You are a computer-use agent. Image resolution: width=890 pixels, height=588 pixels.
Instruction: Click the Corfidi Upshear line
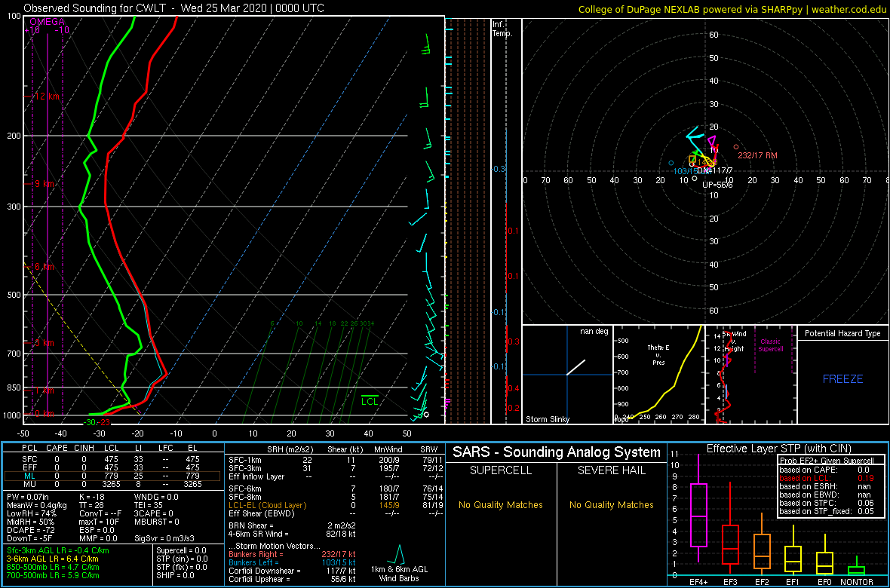coord(292,578)
